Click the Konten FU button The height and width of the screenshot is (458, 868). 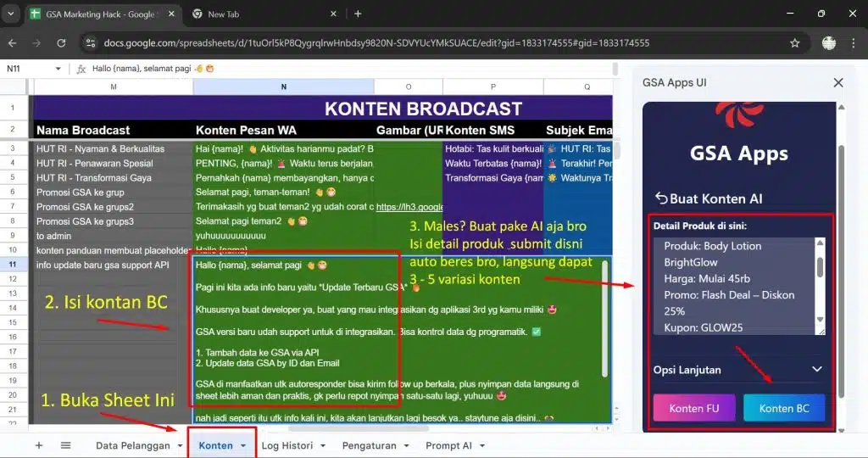coord(694,408)
